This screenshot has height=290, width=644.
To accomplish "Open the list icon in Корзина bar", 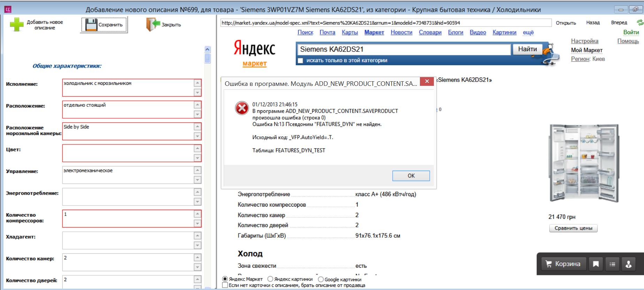I will coord(612,264).
